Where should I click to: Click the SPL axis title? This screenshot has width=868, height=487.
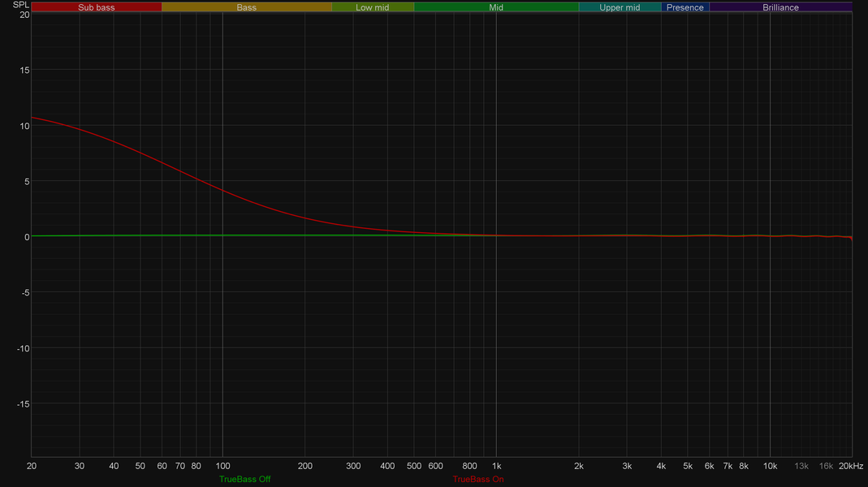pos(20,5)
